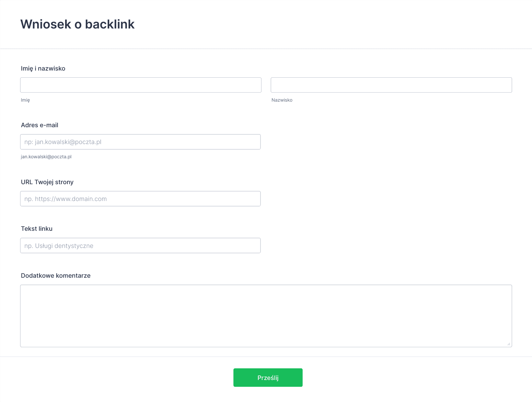The image size is (532, 402).
Task: Click the Wniosek o backlink heading
Action: point(77,24)
